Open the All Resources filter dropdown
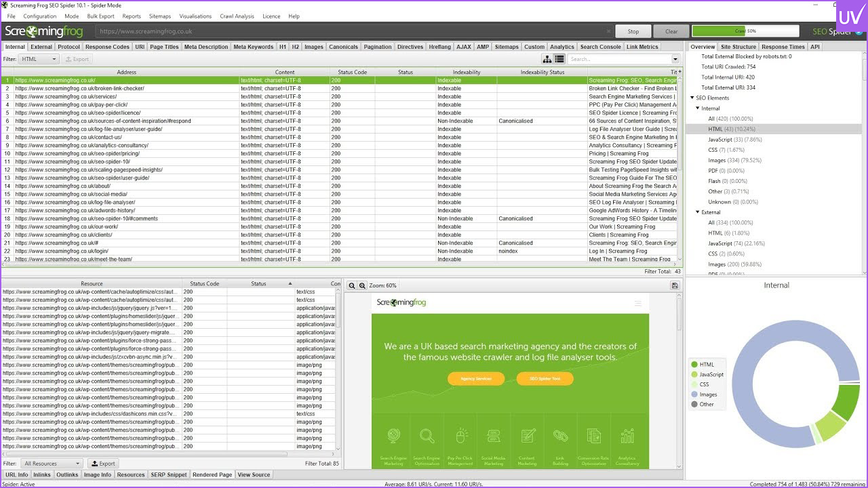 [52, 464]
